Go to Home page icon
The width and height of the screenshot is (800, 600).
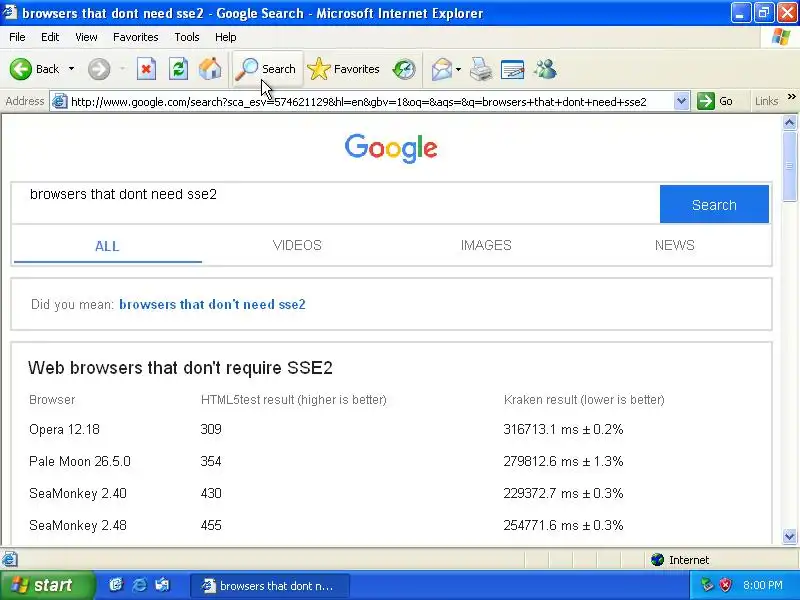[x=210, y=69]
